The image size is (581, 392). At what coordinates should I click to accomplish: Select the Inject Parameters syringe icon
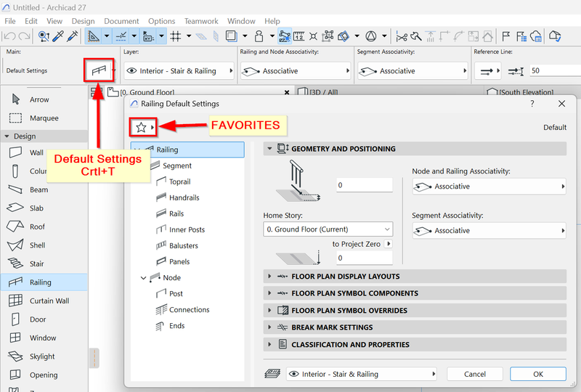tap(73, 36)
